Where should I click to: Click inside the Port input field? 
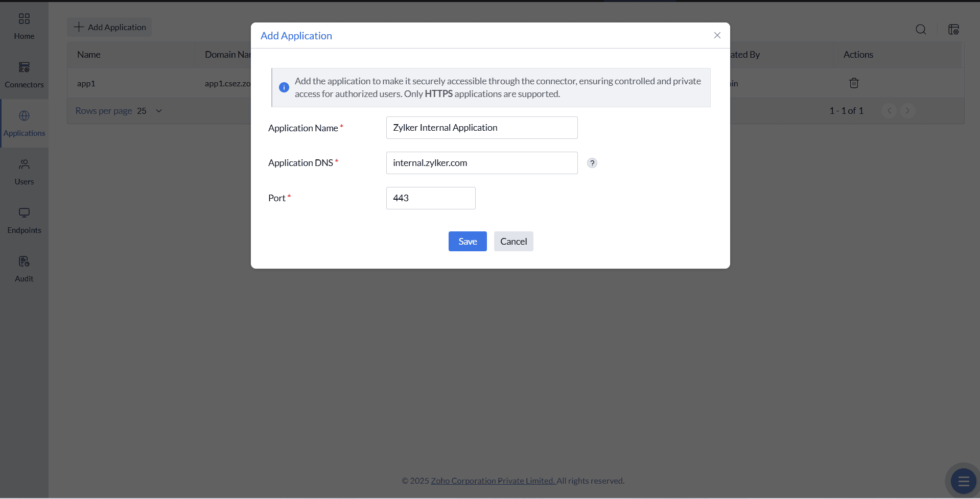point(431,198)
